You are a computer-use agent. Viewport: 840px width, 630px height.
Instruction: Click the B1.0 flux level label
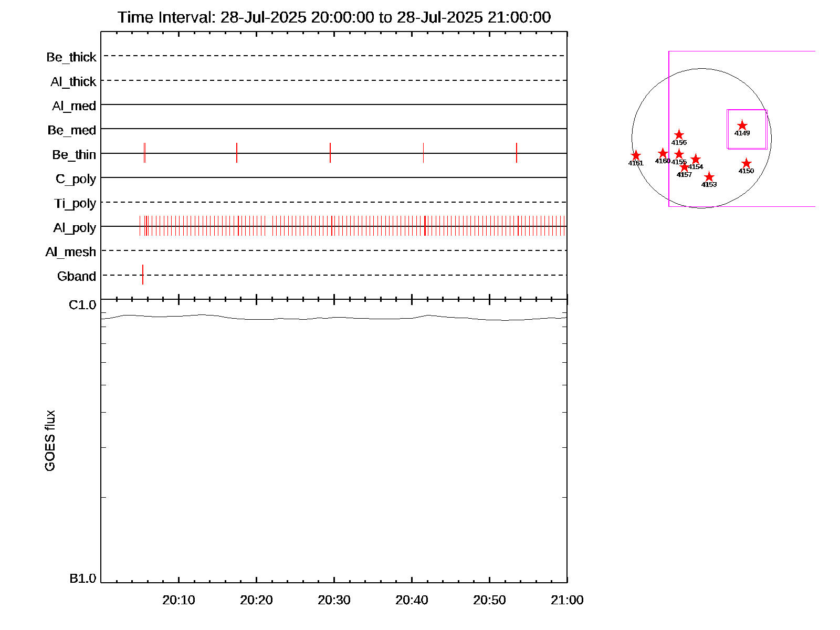[x=82, y=579]
